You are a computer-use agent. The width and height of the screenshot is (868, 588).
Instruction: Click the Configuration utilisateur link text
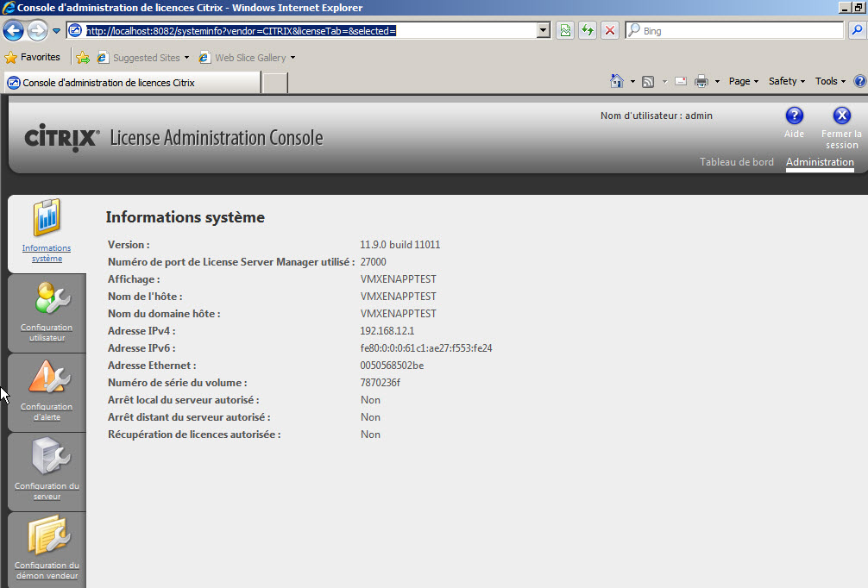click(47, 333)
